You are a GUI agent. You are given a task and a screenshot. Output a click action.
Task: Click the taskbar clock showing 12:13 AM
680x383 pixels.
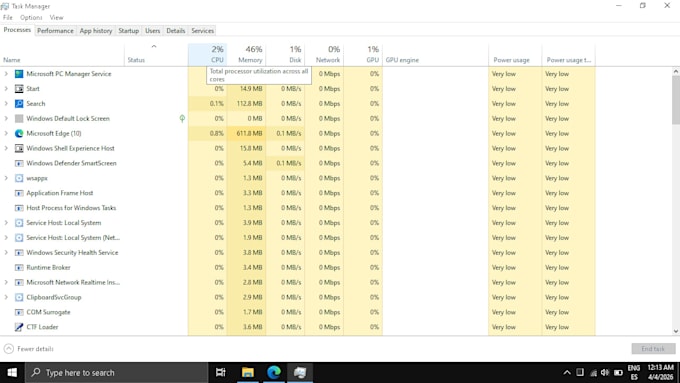[660, 372]
